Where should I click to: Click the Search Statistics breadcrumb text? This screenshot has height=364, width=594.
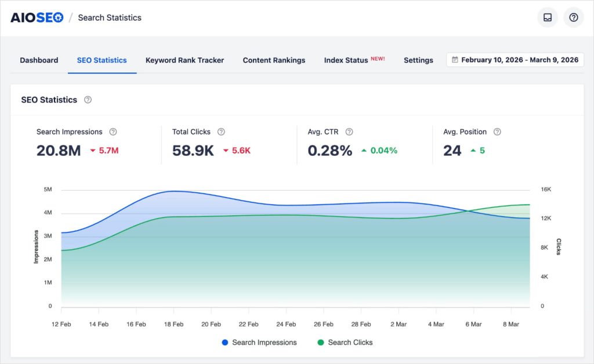pyautogui.click(x=110, y=18)
